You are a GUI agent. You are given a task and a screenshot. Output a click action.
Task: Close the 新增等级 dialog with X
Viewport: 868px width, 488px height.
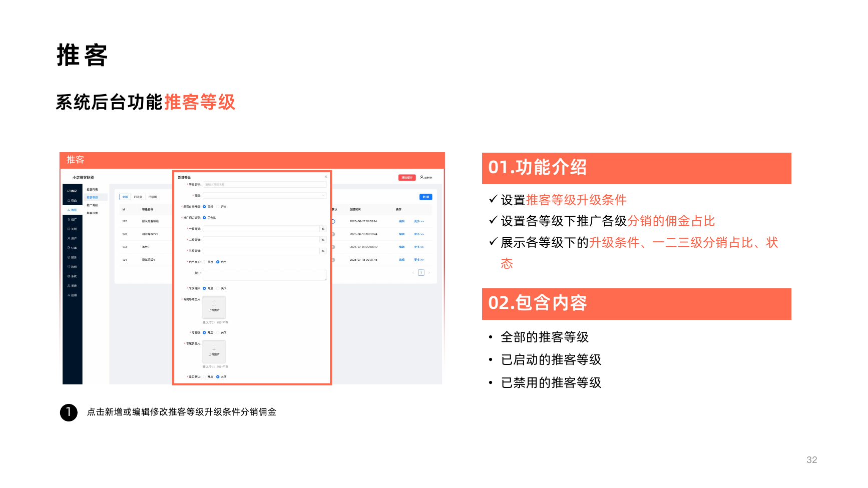click(326, 177)
